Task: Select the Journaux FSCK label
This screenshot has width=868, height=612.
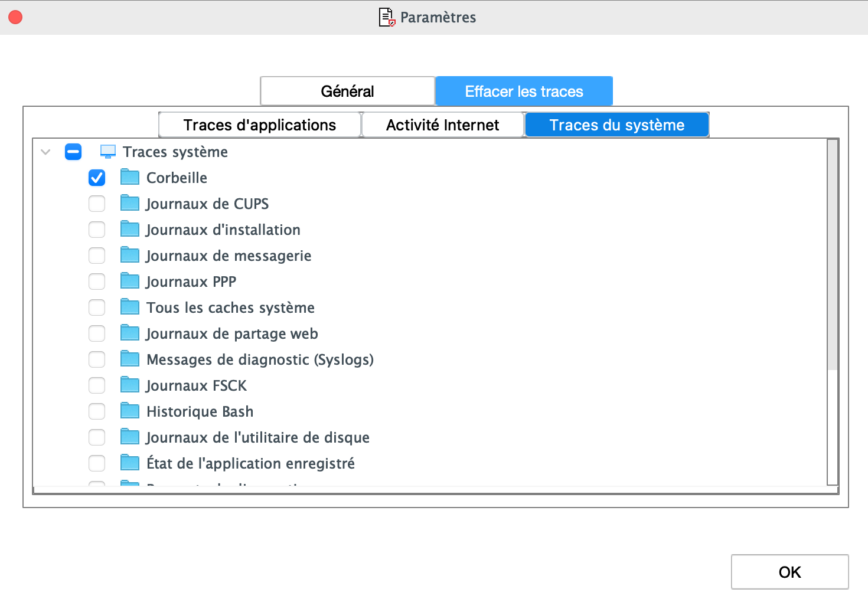Action: pos(197,385)
